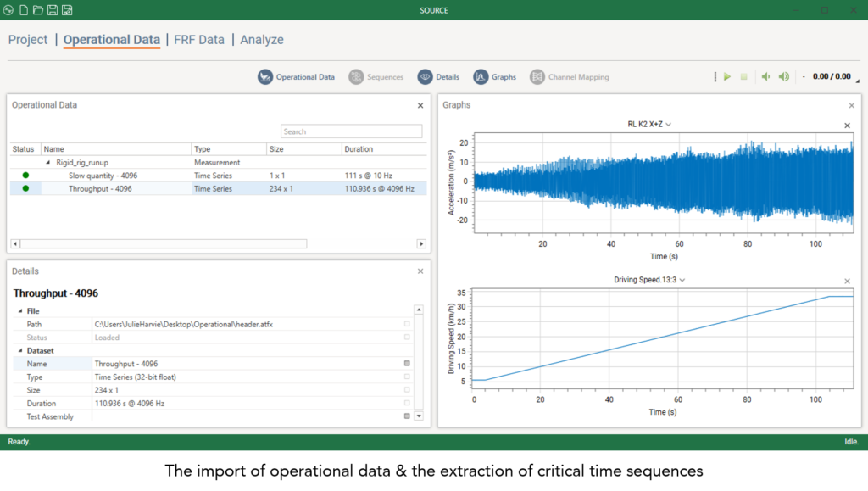This screenshot has width=868, height=491.
Task: Open the RL K2 X+Z channel dropdown
Action: (x=669, y=125)
